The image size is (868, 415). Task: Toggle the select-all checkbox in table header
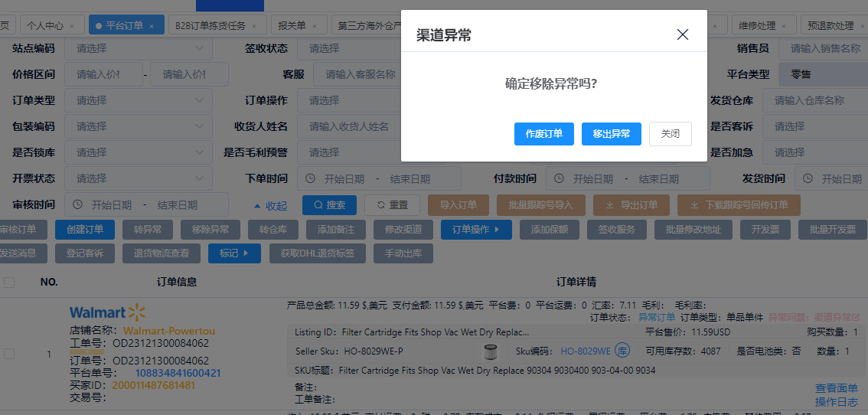tap(9, 283)
